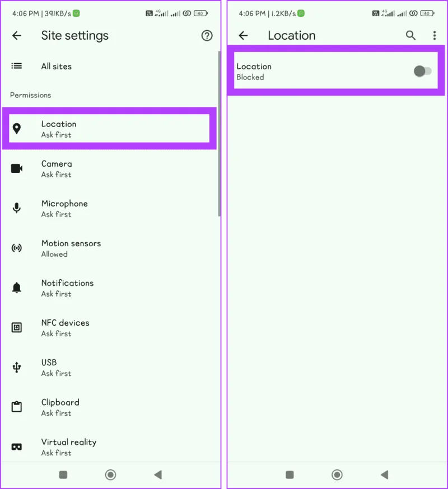Viewport: 448px width, 489px height.
Task: Open Motion sensors permission
Action: coord(110,248)
